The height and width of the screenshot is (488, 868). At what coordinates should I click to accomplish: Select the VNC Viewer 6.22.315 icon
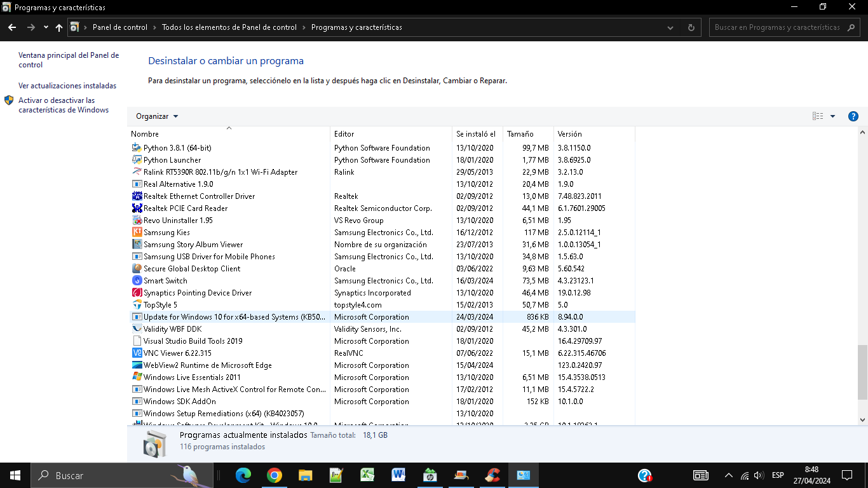137,353
